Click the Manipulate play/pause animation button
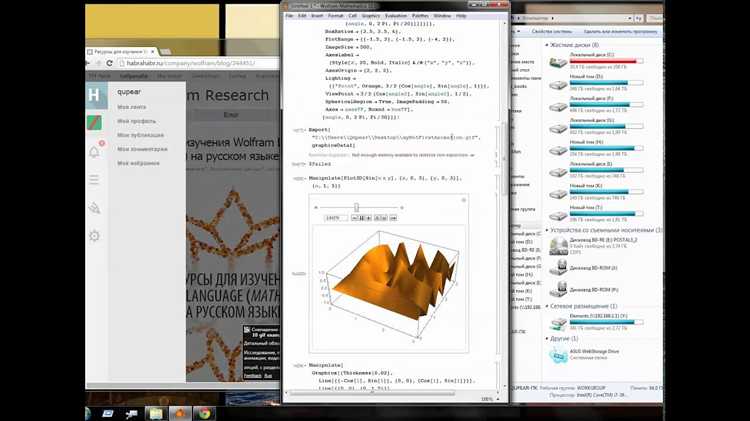Viewport: 750px width, 421px height. (362, 218)
